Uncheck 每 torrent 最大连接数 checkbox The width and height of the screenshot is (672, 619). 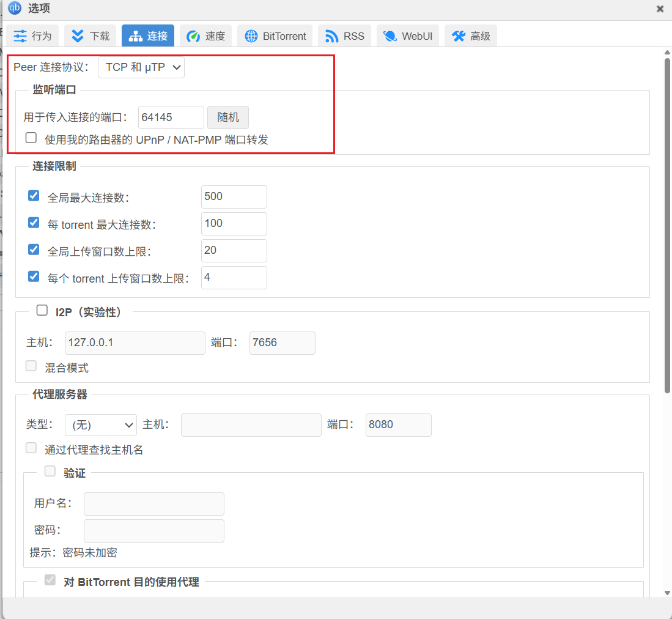pyautogui.click(x=34, y=223)
